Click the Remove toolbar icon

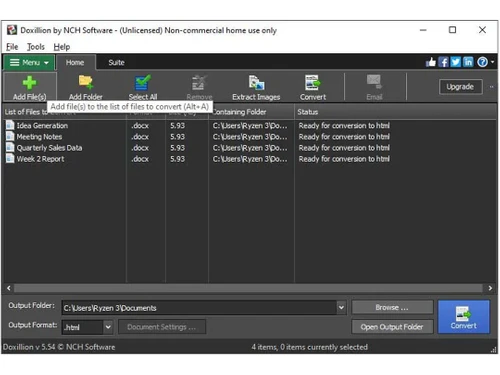199,83
